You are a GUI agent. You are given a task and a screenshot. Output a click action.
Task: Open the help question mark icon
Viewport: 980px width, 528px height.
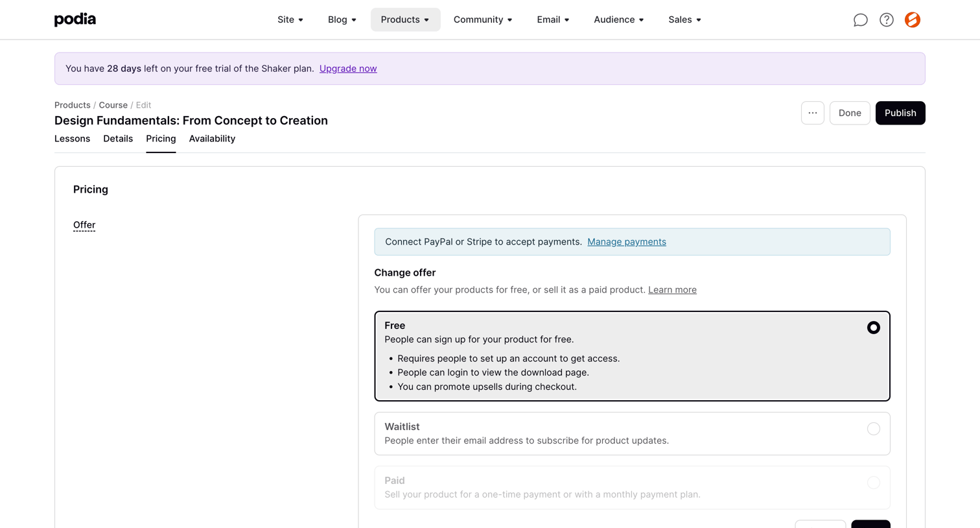(887, 20)
